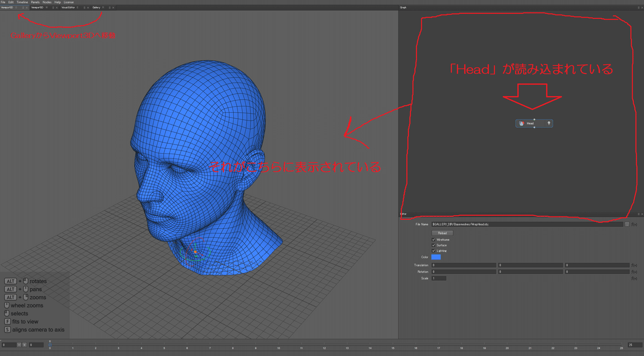Click expression f(x) icon for Rotation row

[634, 272]
